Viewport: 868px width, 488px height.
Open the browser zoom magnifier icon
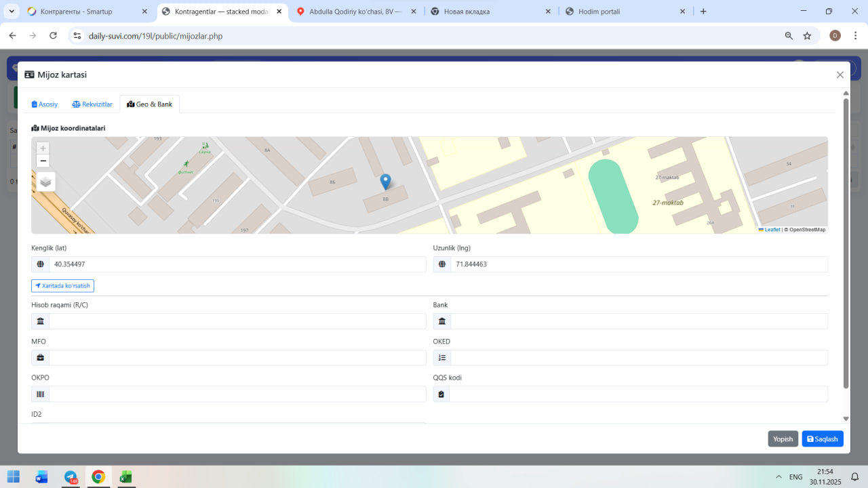point(789,36)
